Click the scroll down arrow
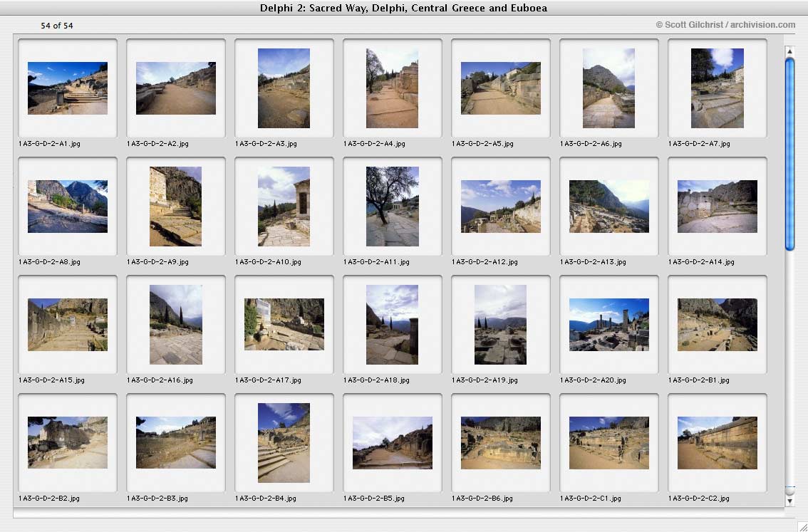The height and width of the screenshot is (532, 808). 789,501
